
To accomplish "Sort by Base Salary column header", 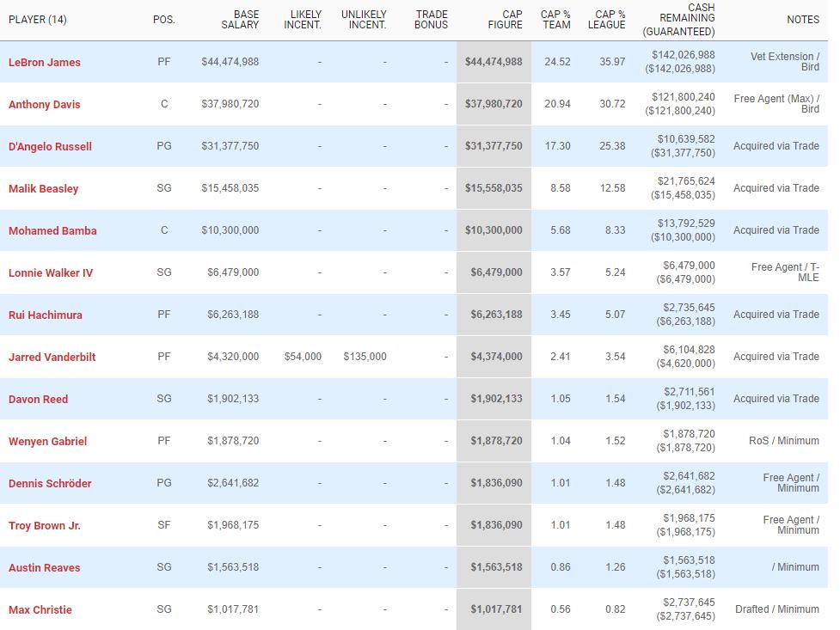I will [240, 20].
